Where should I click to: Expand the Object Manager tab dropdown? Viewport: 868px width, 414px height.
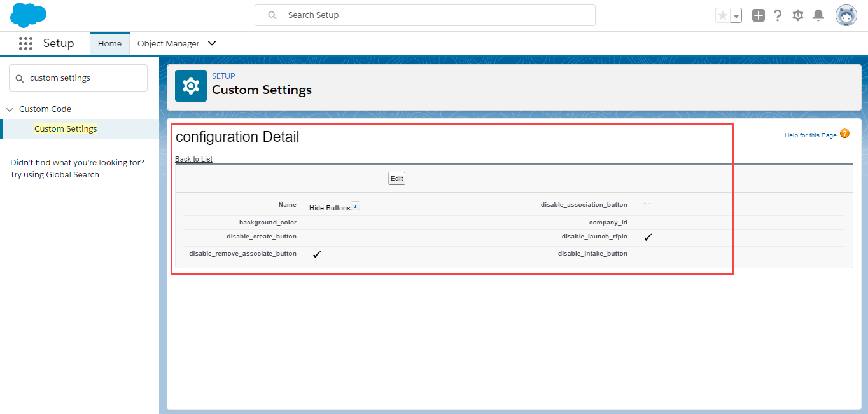tap(212, 43)
